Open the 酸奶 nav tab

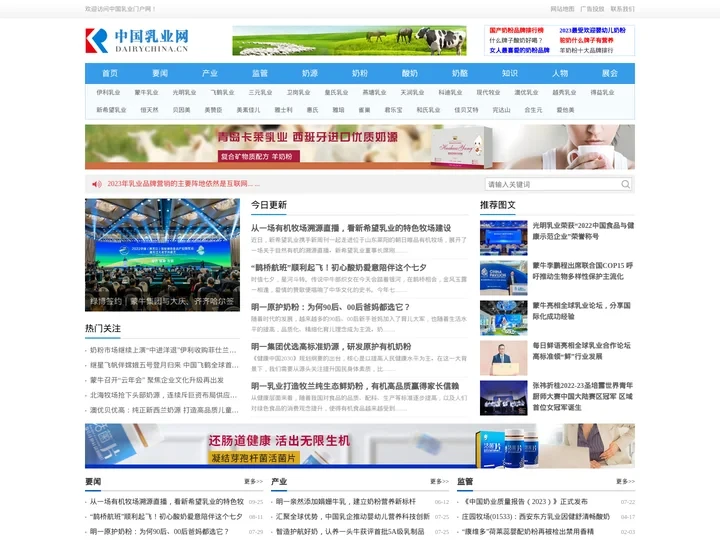(x=410, y=73)
